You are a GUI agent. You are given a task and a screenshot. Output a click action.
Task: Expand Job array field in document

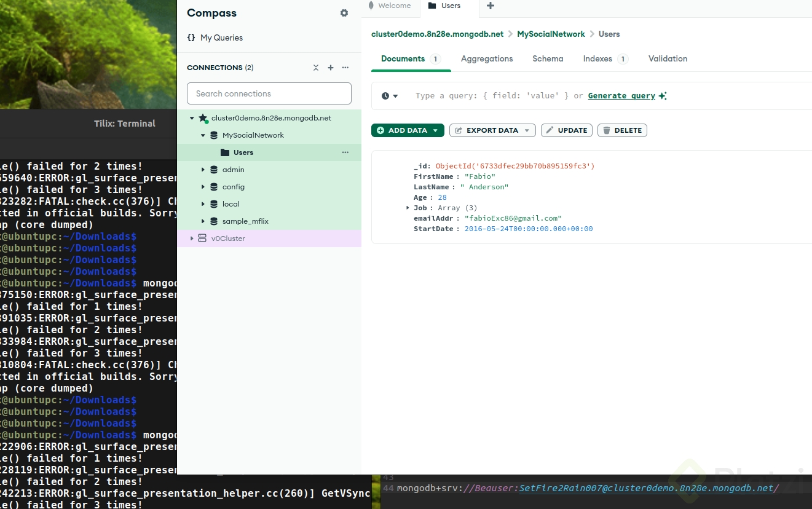point(408,208)
